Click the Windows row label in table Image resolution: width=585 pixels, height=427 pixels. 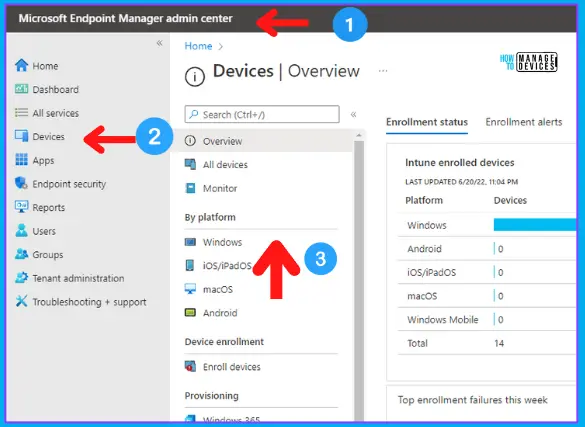(426, 225)
